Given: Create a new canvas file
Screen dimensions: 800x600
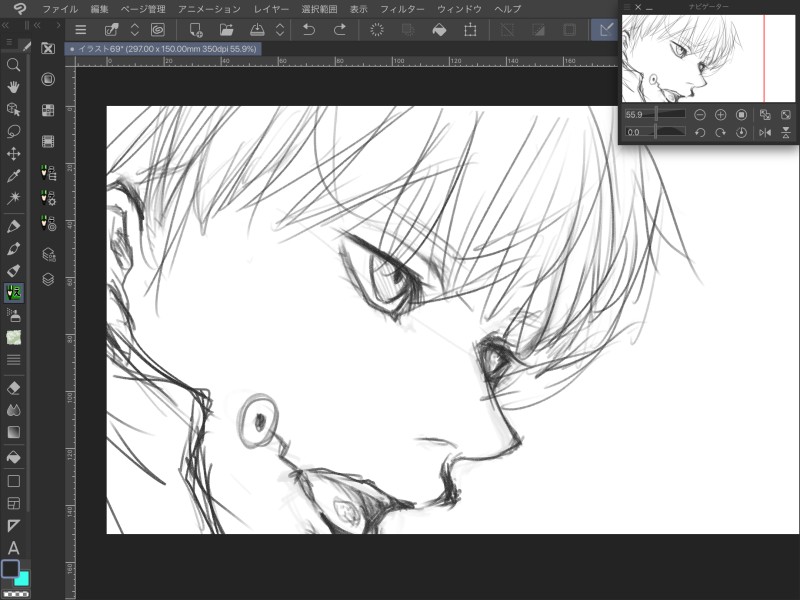Looking at the screenshot, I should (195, 30).
